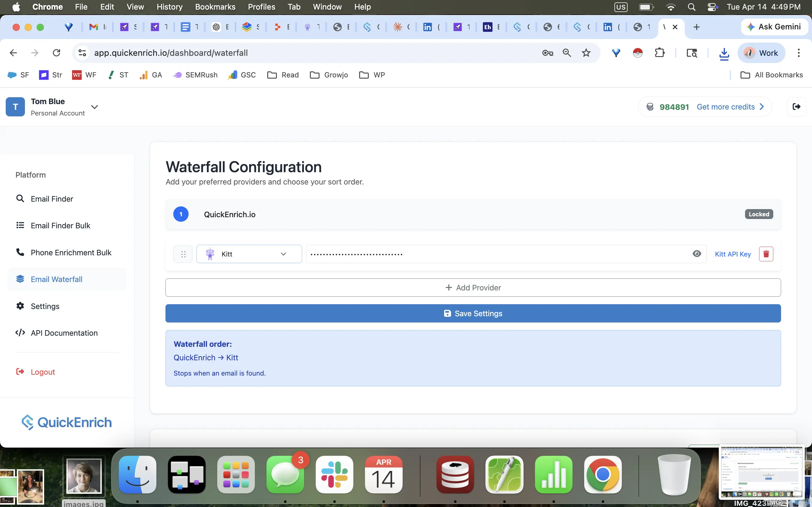The width and height of the screenshot is (812, 507).
Task: Open the Downloads icon in Chrome toolbar
Action: pyautogui.click(x=724, y=53)
